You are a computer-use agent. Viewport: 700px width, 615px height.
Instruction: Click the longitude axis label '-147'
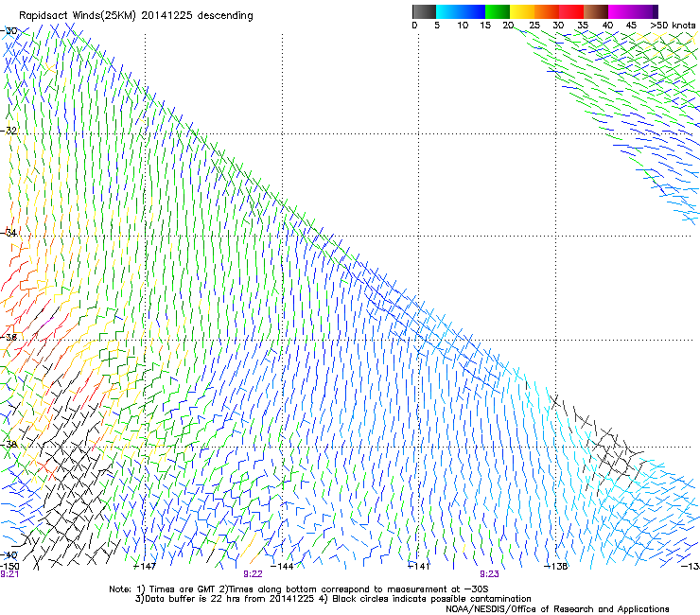[145, 566]
